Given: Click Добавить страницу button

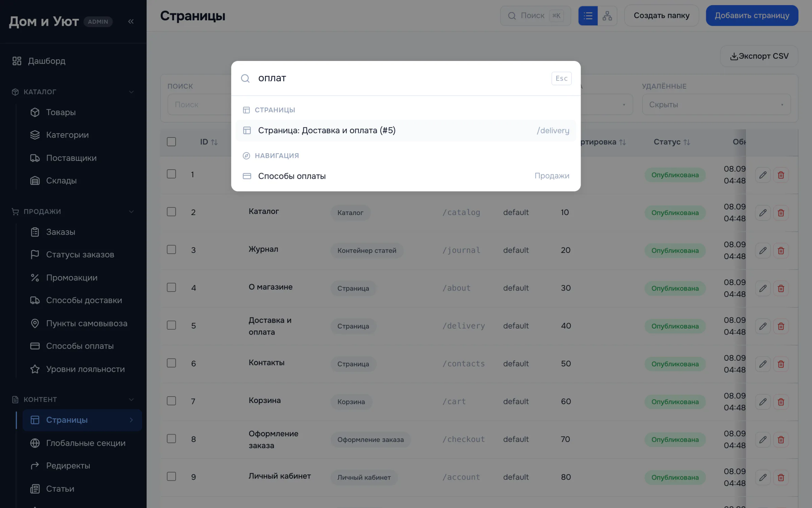Looking at the screenshot, I should [752, 16].
